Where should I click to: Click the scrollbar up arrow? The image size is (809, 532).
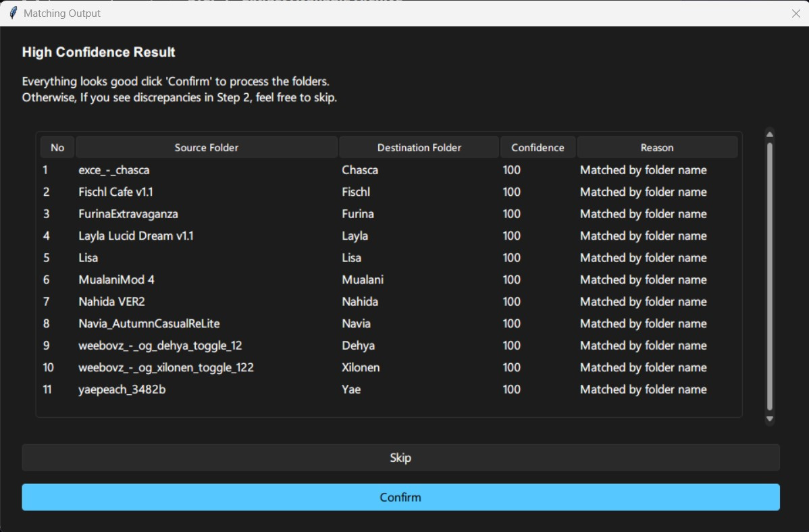pos(769,133)
